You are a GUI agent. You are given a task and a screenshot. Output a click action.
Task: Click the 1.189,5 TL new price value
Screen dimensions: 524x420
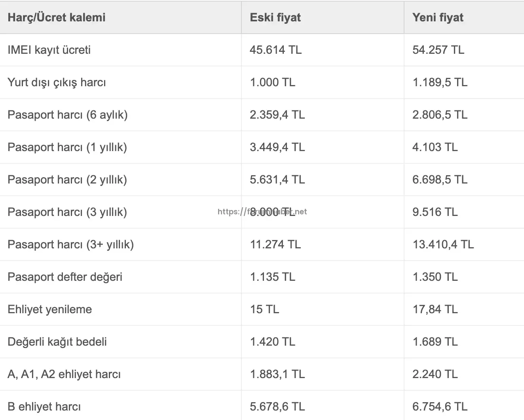click(440, 82)
